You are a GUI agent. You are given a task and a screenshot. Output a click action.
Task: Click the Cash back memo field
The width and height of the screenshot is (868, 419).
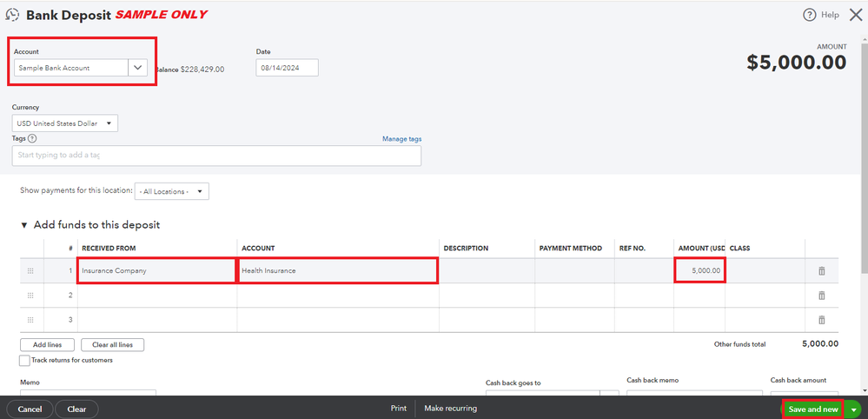tap(693, 394)
